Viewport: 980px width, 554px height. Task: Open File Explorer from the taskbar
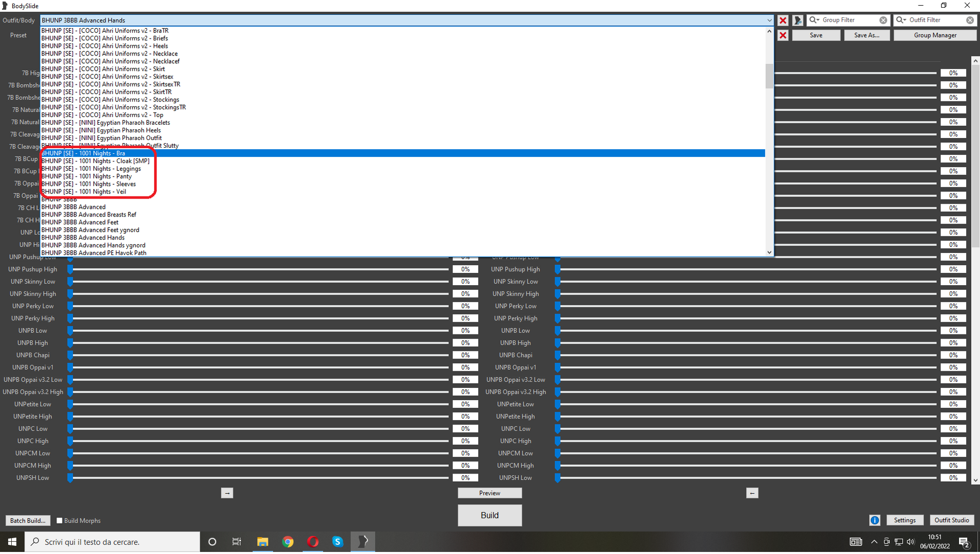coord(262,542)
